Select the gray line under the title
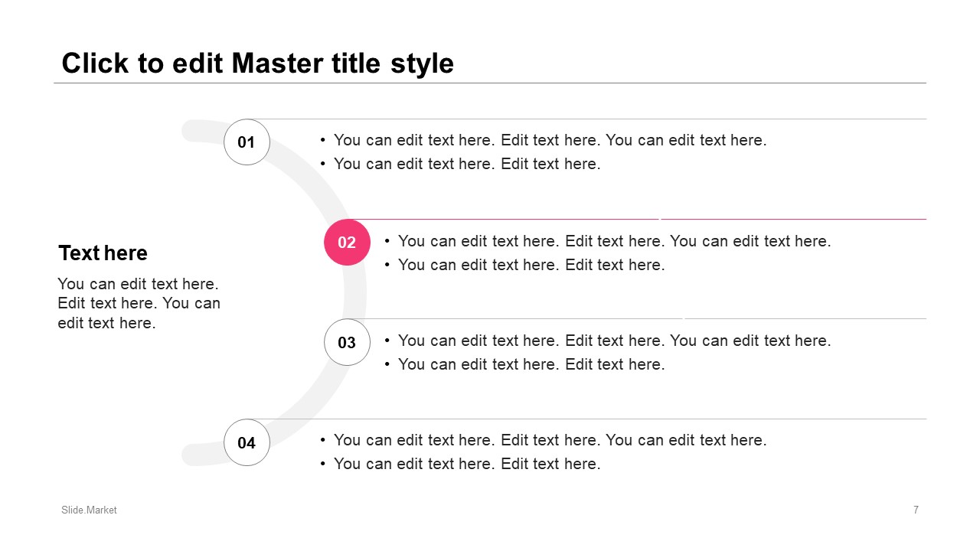The height and width of the screenshot is (551, 980). (x=490, y=83)
